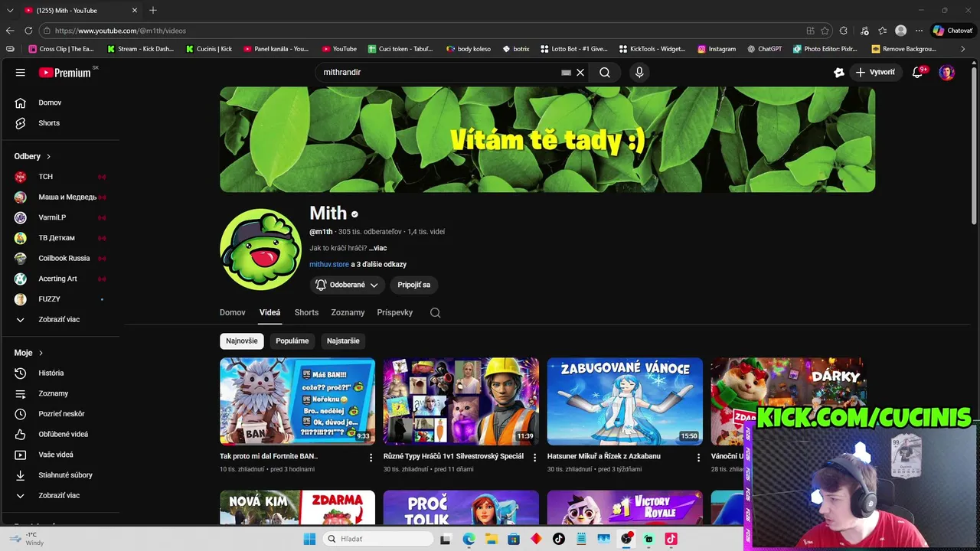
Task: Go to the YouTube Premium logo home
Action: tap(65, 73)
